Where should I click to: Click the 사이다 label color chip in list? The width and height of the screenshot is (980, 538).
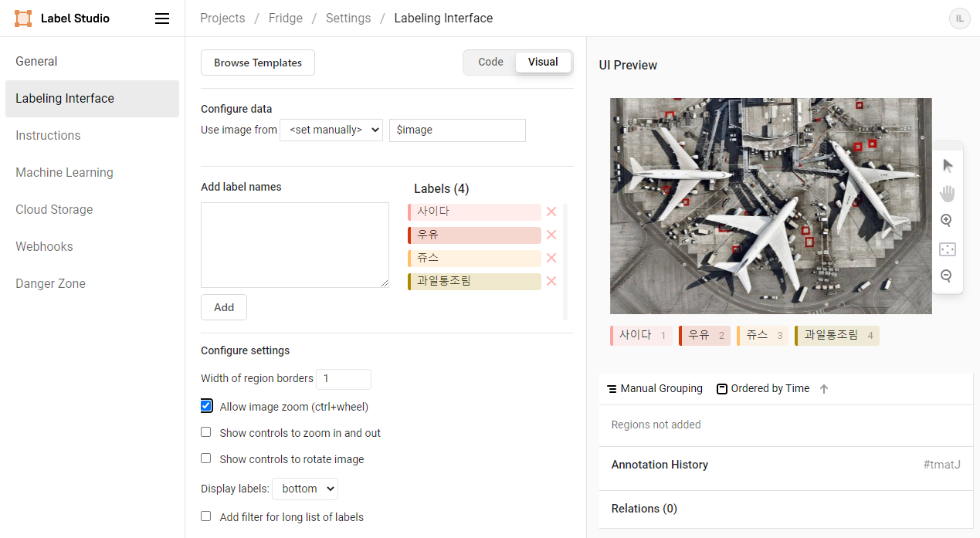coord(474,211)
